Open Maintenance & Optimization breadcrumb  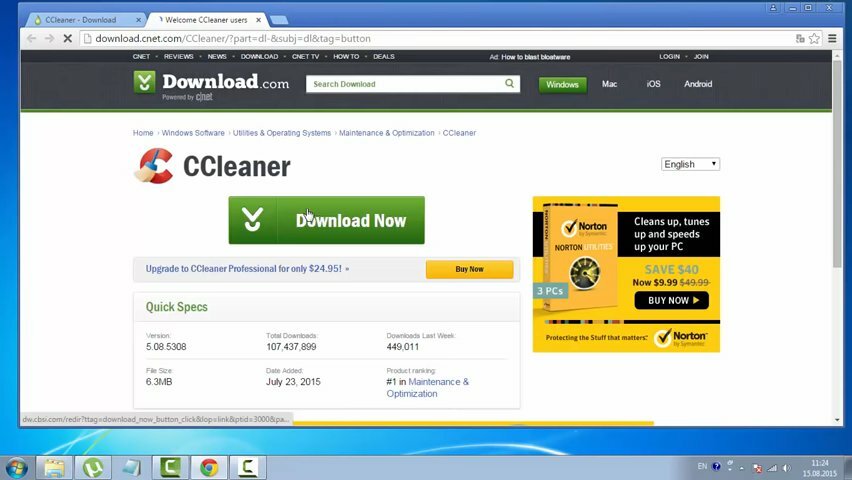(386, 133)
